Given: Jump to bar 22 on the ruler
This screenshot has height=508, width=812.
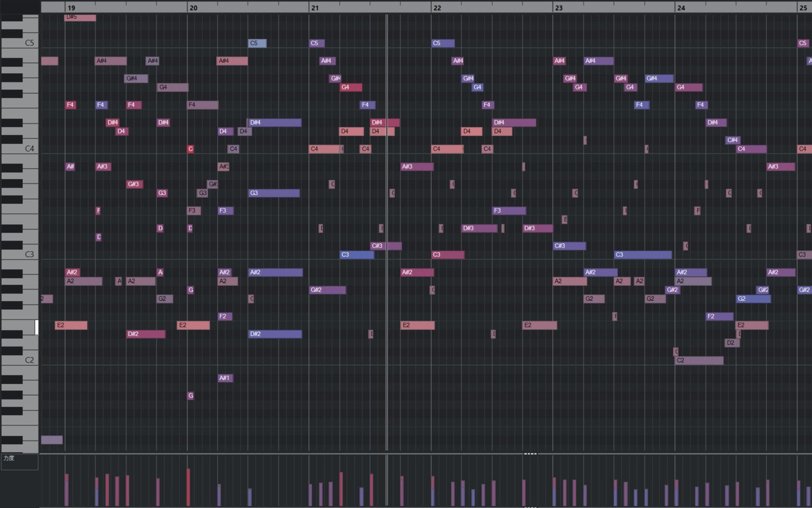Looking at the screenshot, I should [x=437, y=7].
